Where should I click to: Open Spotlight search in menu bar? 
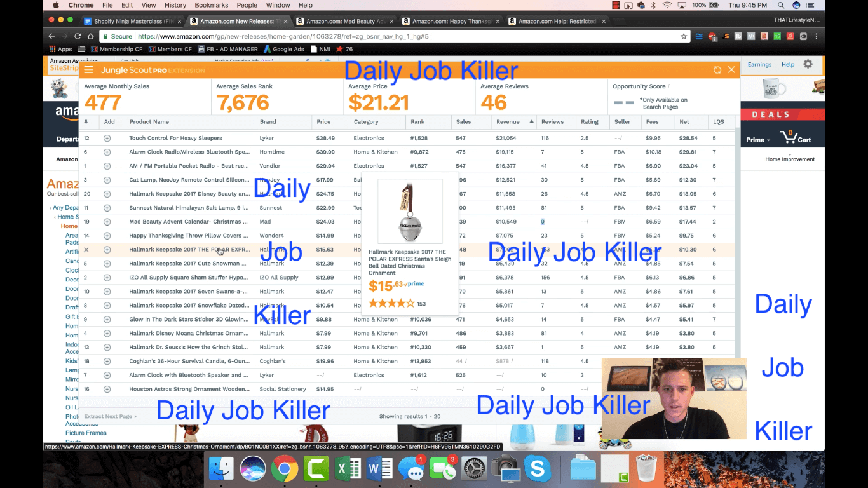(x=781, y=5)
